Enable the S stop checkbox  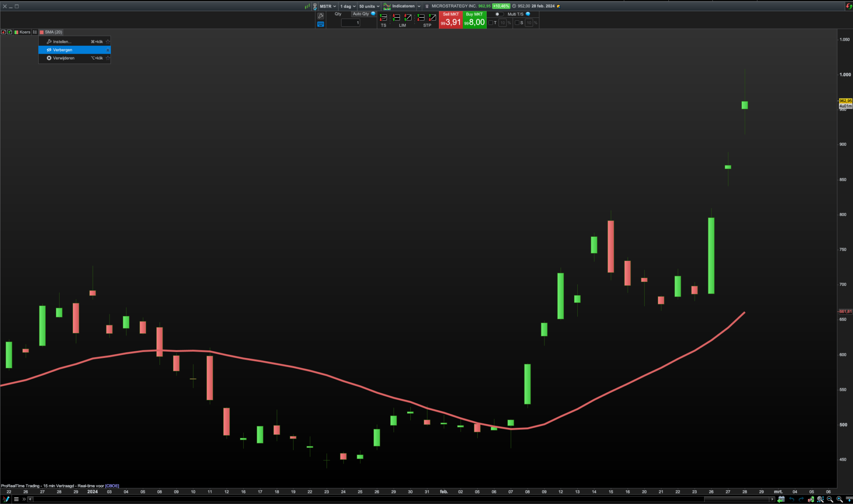(517, 23)
